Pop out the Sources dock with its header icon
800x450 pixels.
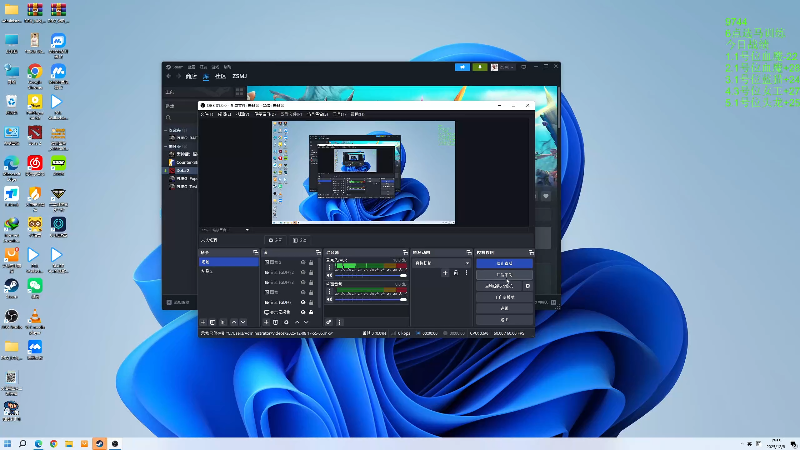click(x=318, y=253)
